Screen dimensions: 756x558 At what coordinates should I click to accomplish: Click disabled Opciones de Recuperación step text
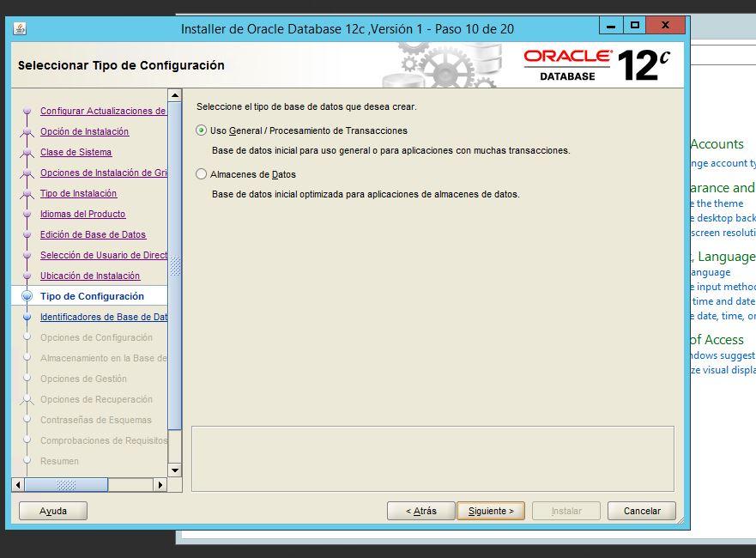pos(96,399)
